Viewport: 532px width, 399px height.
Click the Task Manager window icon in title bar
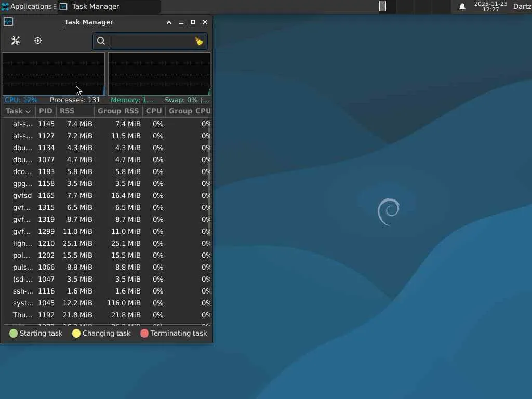tap(8, 22)
